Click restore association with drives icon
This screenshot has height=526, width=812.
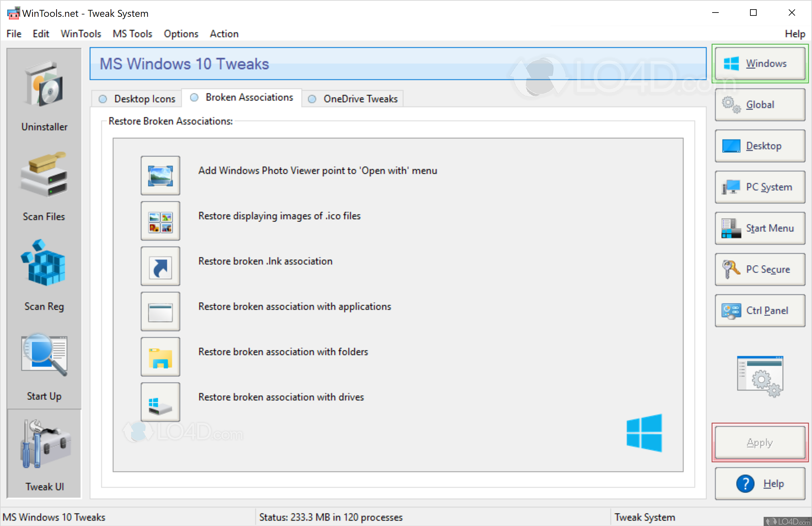pyautogui.click(x=160, y=402)
